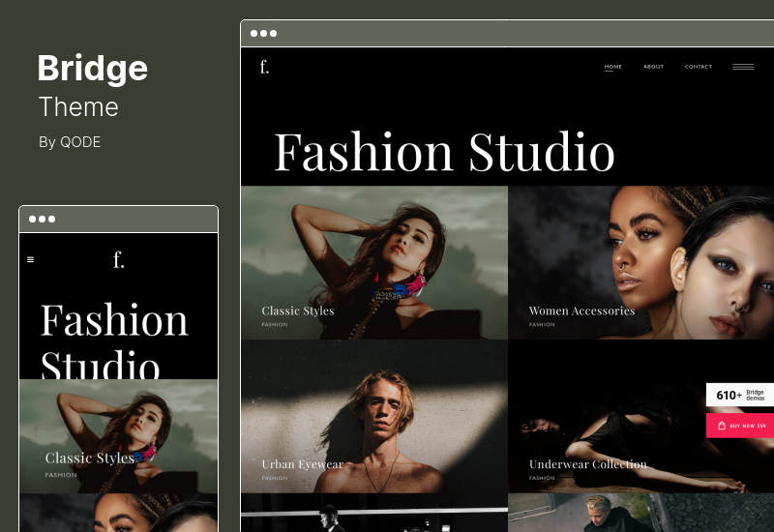Click the Fashion Studio heading in desktop preview
Image resolution: width=774 pixels, height=532 pixels.
(x=444, y=152)
